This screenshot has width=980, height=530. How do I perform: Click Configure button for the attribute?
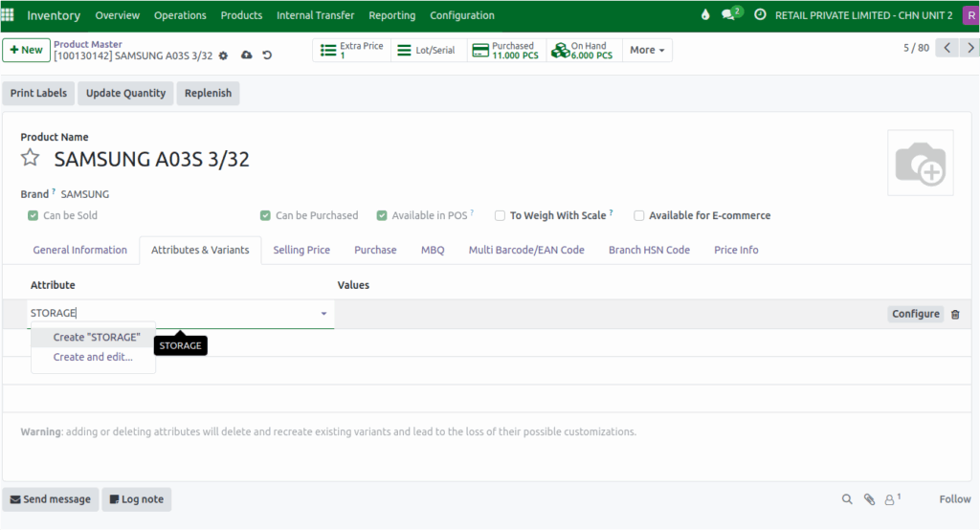tap(915, 314)
